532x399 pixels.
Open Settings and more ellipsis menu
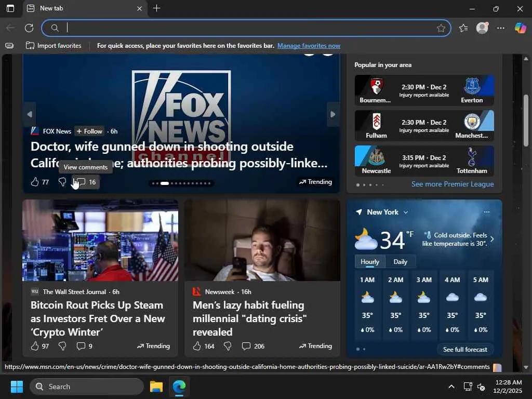pyautogui.click(x=501, y=28)
